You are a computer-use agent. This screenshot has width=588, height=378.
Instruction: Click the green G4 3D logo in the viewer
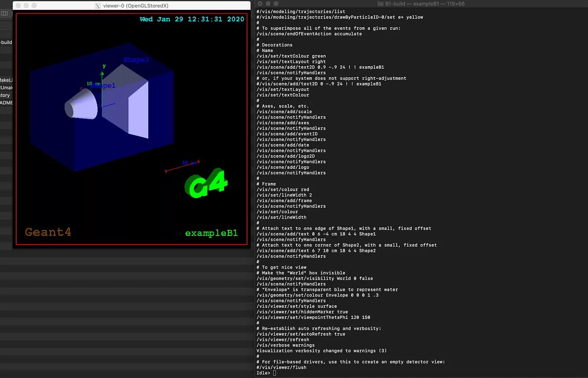click(206, 183)
